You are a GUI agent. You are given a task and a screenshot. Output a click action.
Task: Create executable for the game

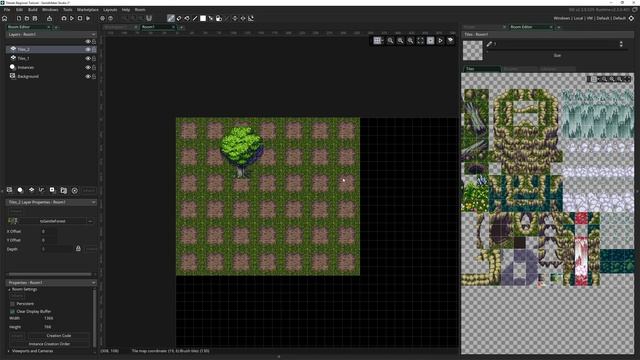tap(49, 18)
